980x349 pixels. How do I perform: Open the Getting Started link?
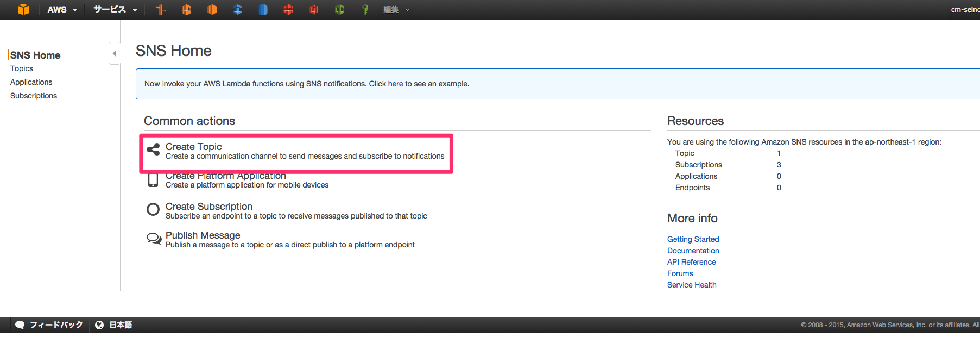(x=693, y=239)
